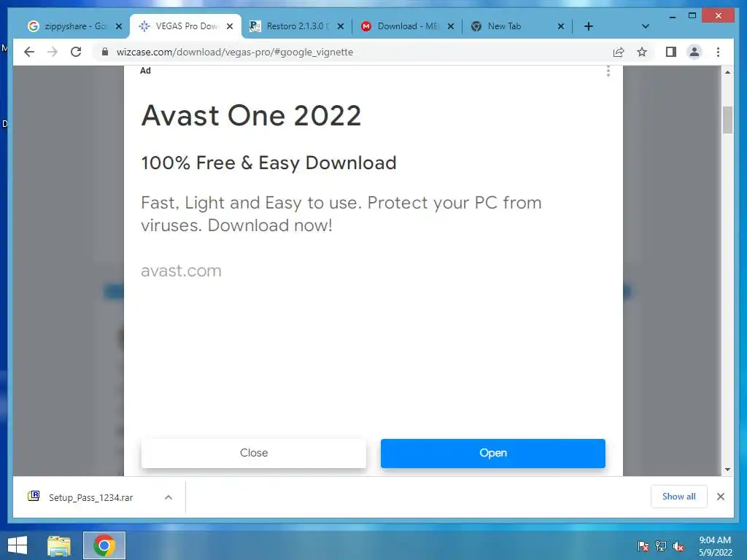
Task: Click the Avast One 2022 headline
Action: 251,116
